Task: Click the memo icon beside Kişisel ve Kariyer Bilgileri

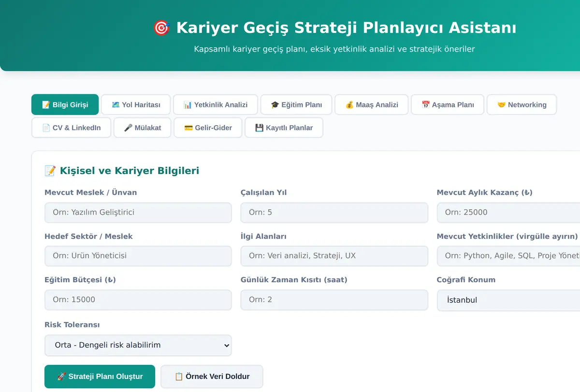Action: [x=50, y=171]
